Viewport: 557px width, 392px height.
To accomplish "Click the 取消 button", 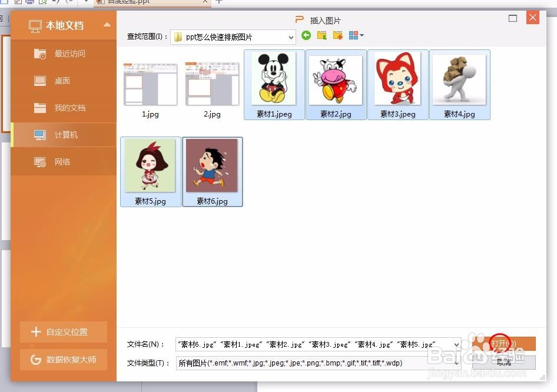I will coord(504,362).
